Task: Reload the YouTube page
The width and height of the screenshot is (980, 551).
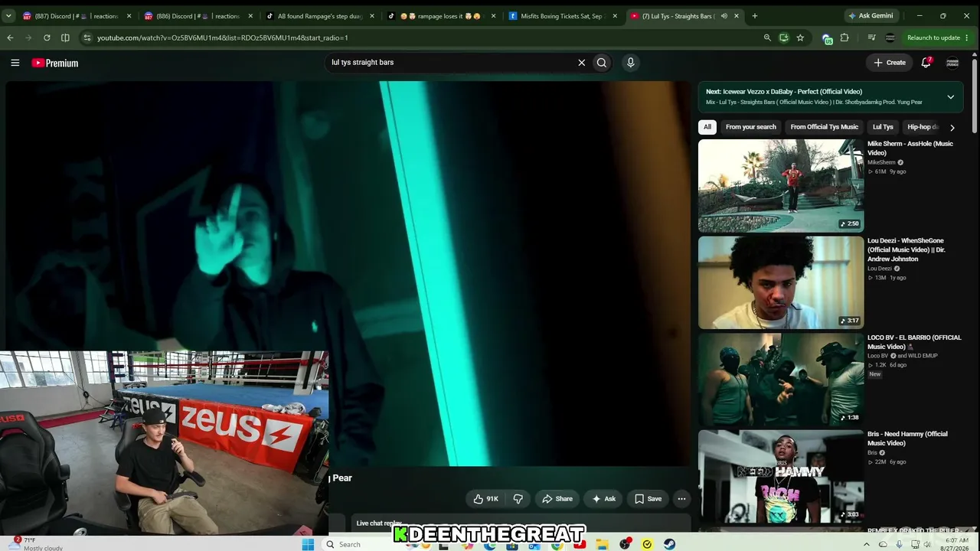Action: point(47,37)
